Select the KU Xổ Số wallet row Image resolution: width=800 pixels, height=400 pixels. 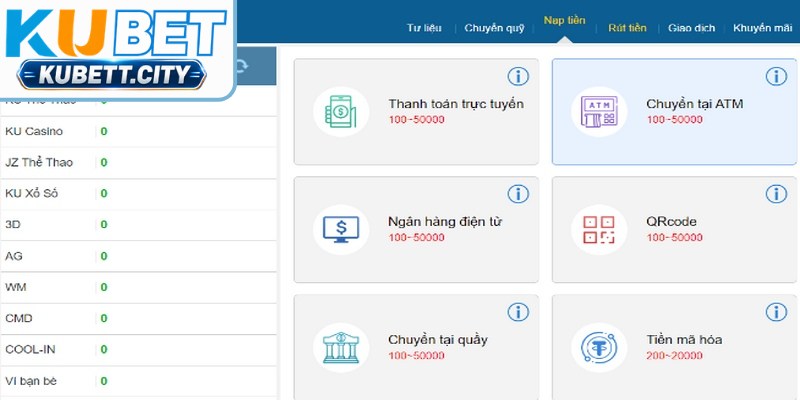coord(138,194)
